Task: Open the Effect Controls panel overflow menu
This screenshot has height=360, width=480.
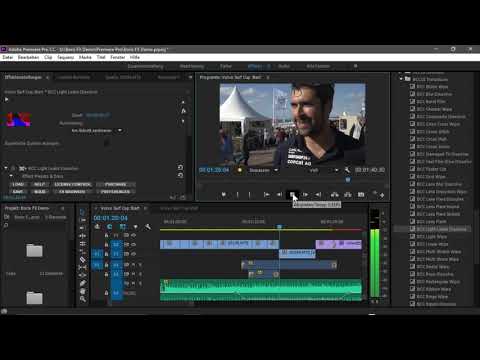Action: pyautogui.click(x=190, y=77)
